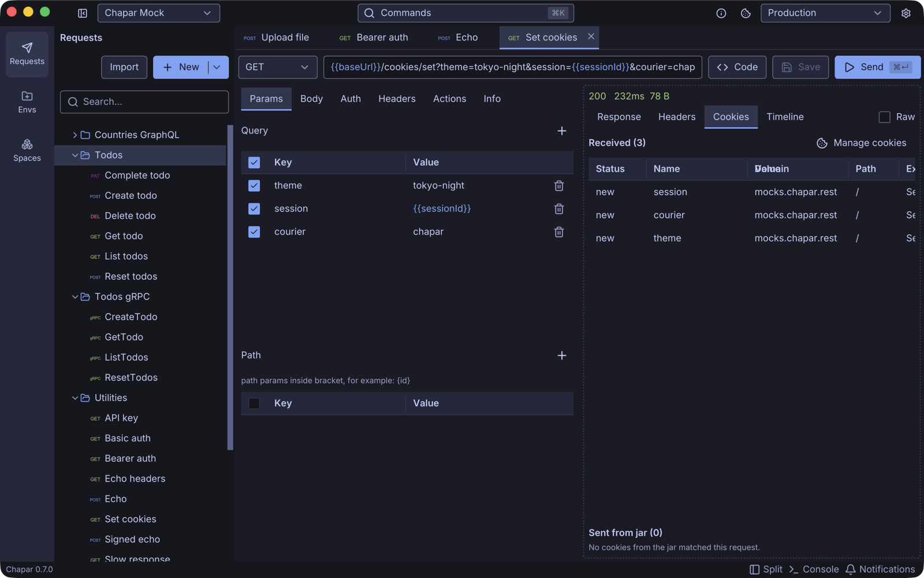Switch to Echo request tab

(459, 38)
